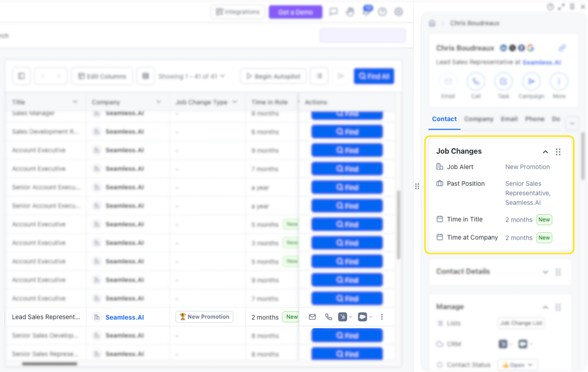Click the Job Change List chip under Lists

[521, 323]
